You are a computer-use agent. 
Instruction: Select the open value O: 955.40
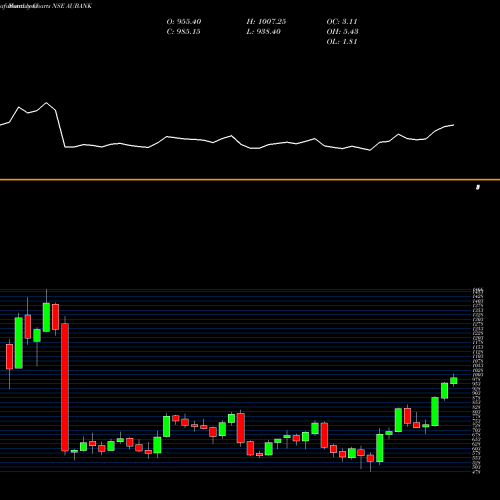pos(184,22)
